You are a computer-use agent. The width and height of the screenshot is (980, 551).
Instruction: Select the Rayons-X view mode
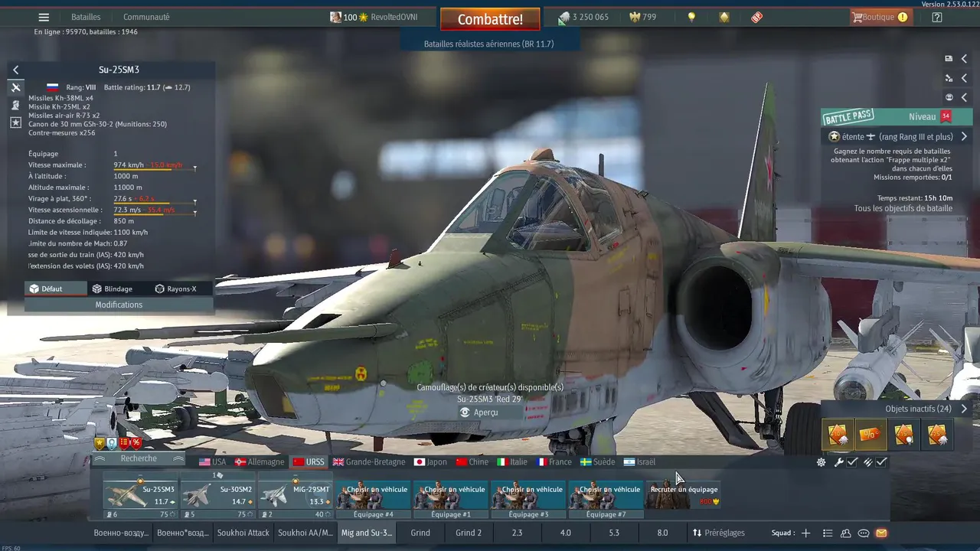[175, 289]
